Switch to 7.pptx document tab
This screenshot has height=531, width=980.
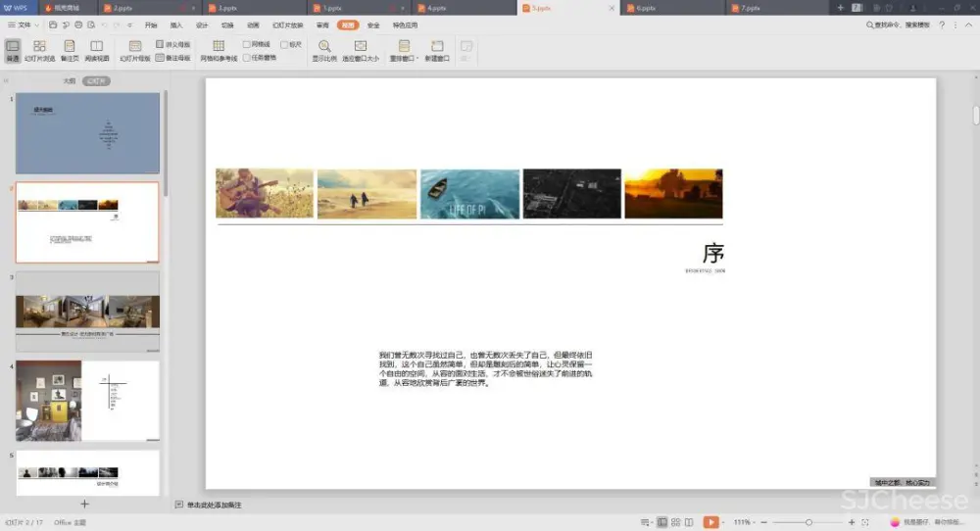(x=777, y=8)
